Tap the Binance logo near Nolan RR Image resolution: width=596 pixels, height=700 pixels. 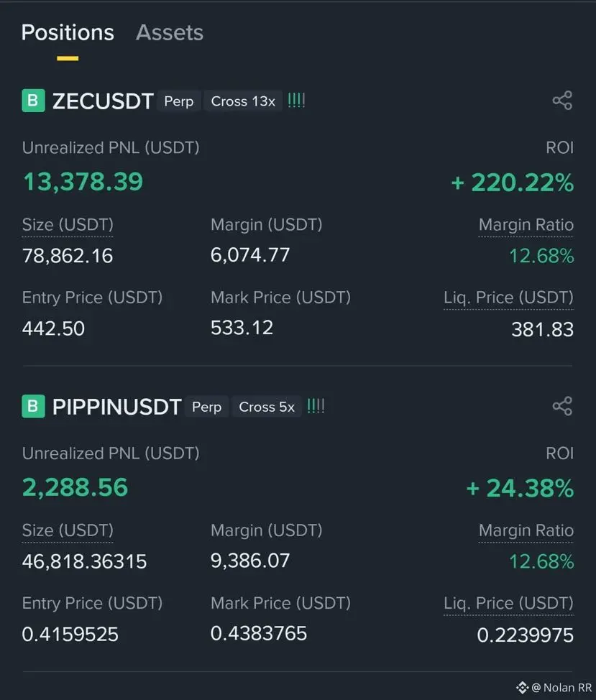[523, 688]
